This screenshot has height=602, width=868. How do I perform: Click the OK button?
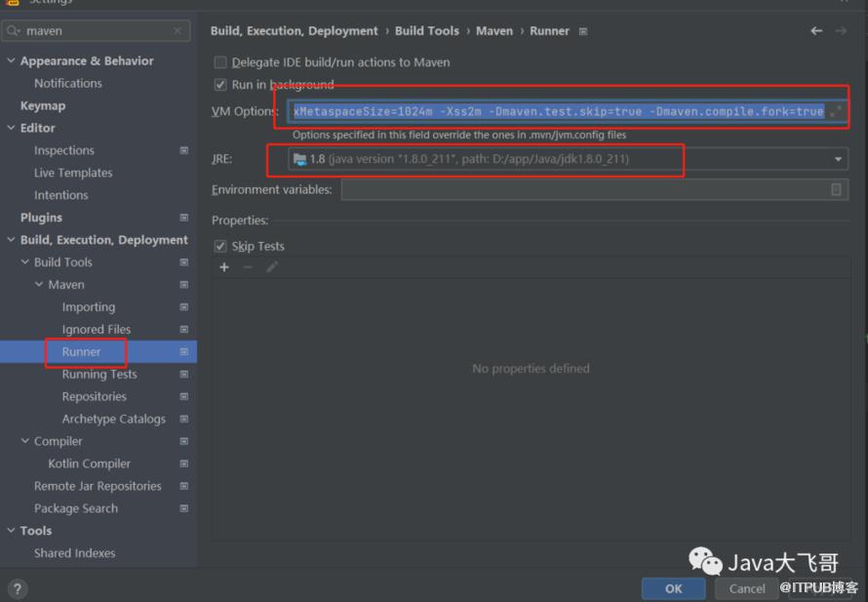pyautogui.click(x=673, y=588)
